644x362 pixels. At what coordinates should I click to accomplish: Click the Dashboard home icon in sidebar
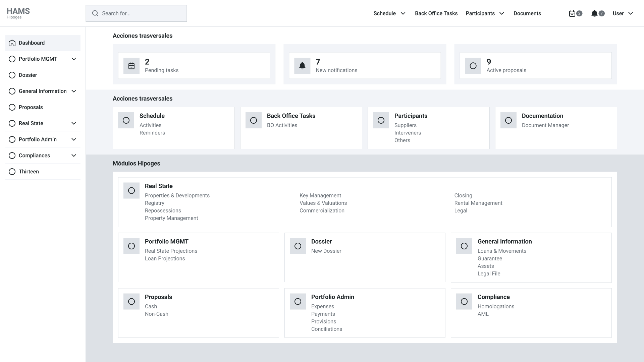tap(12, 43)
